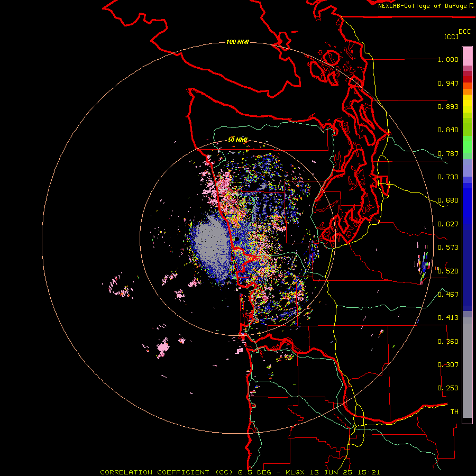Click the black radar site dot at center
Image resolution: width=476 pixels, height=476 pixels.
click(236, 239)
